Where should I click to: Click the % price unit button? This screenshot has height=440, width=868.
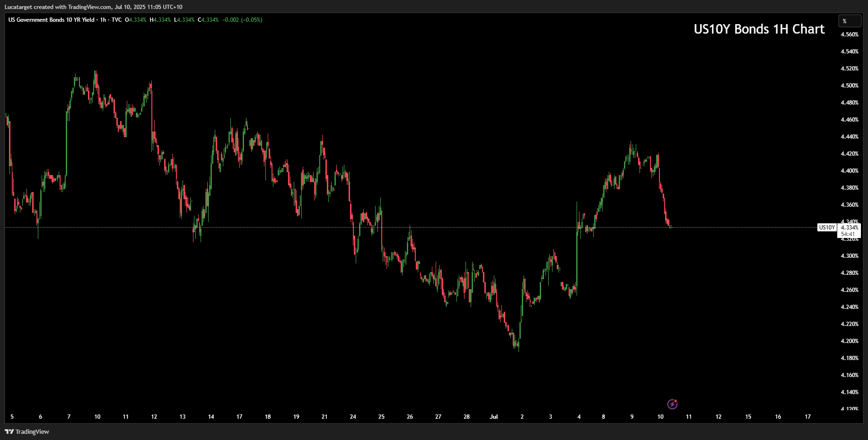[x=850, y=21]
